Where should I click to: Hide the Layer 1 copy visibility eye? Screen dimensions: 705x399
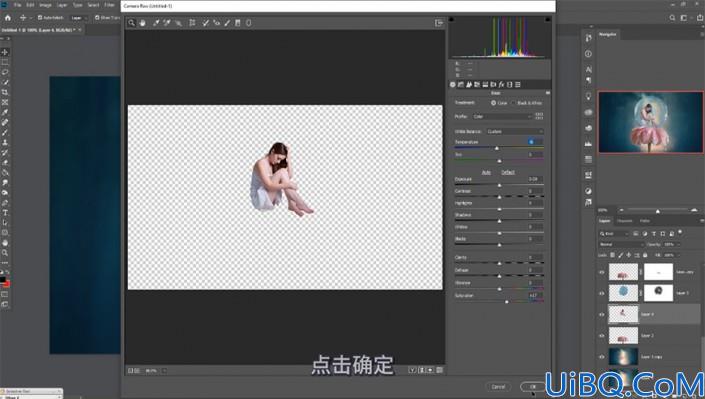pos(602,357)
